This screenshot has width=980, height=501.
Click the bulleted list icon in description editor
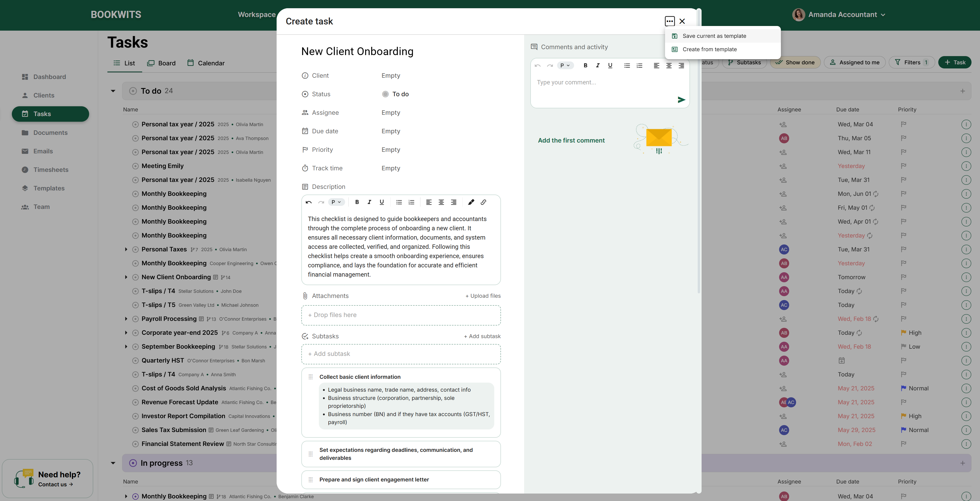point(399,202)
